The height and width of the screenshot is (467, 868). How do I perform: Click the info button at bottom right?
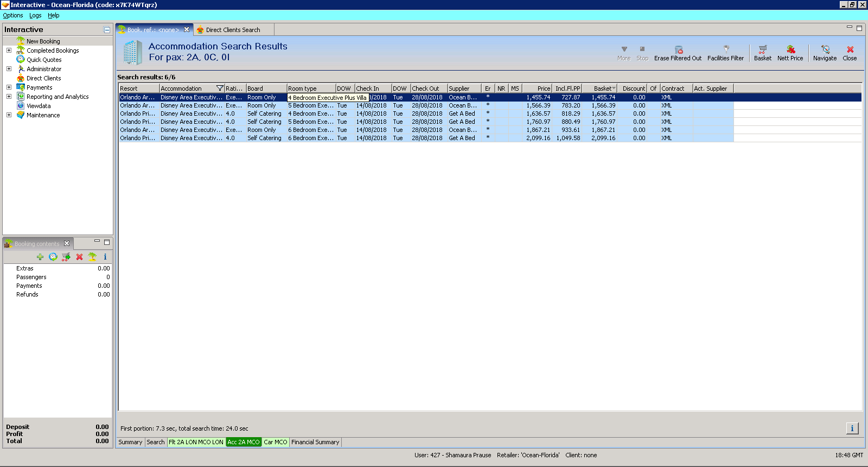point(852,428)
